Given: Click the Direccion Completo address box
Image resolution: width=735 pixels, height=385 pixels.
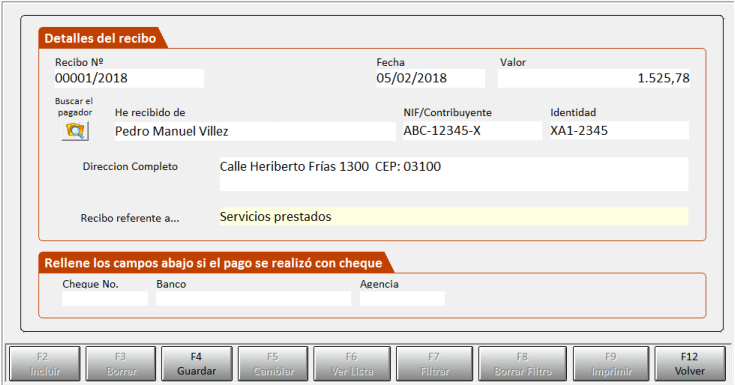Looking at the screenshot, I should tap(454, 174).
